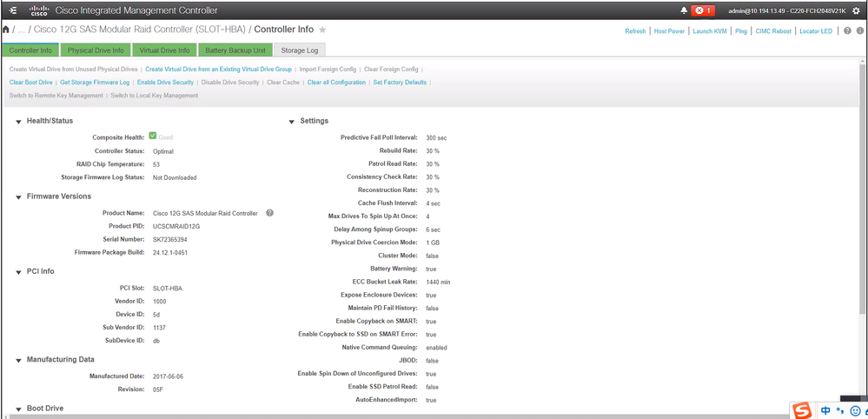Open the Storage Log tab
868x419 pixels.
click(x=300, y=50)
